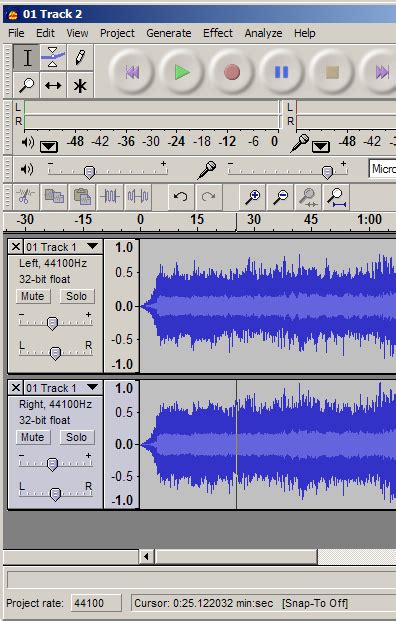Screen dimensions: 396x621
Task: Click the Paste clipboard icon
Action: tap(82, 196)
